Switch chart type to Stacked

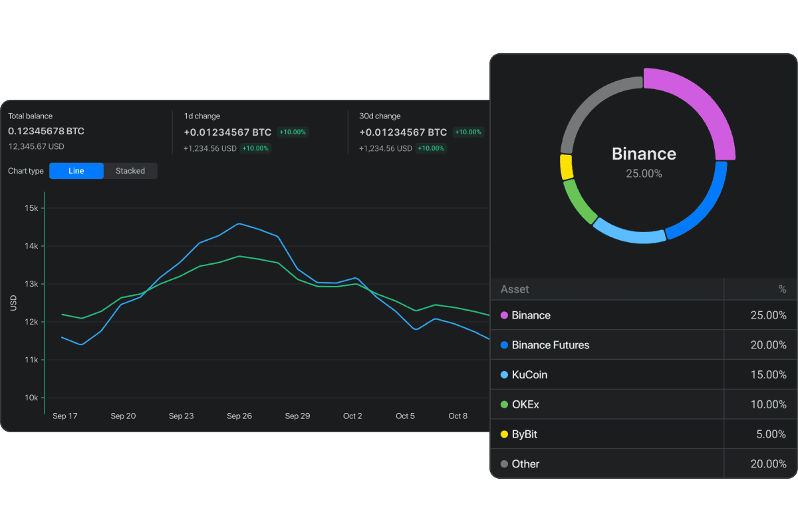[x=130, y=171]
